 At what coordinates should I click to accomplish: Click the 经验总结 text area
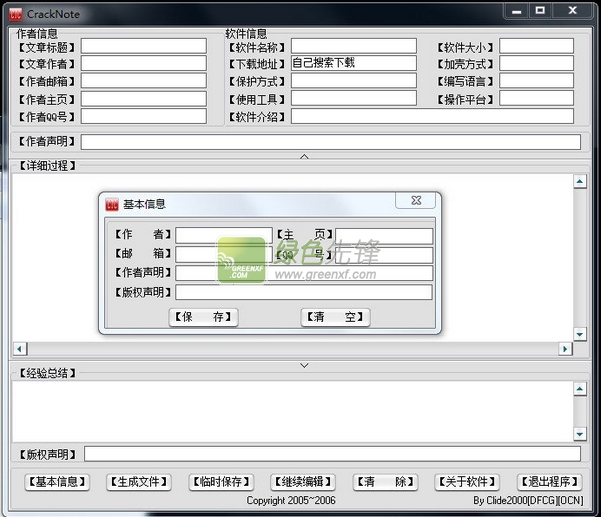[x=292, y=411]
